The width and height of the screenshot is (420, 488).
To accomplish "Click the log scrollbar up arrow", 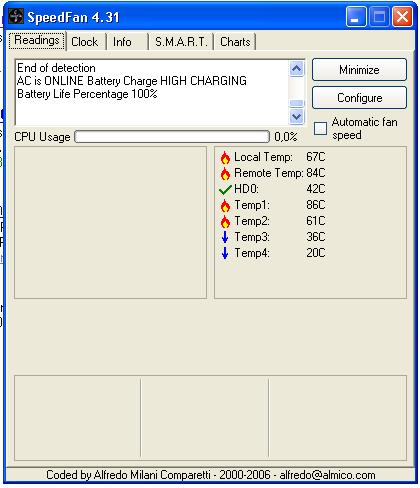I will (x=297, y=69).
